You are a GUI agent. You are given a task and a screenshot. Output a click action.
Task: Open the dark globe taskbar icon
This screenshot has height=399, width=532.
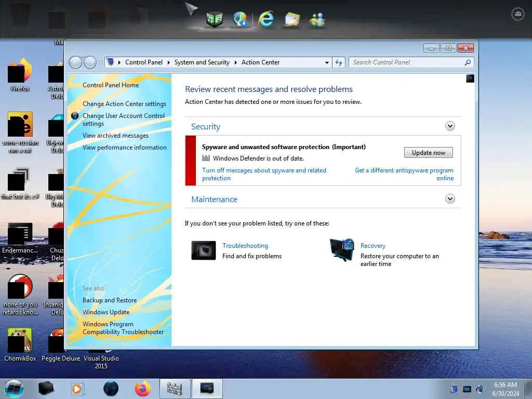pyautogui.click(x=111, y=389)
